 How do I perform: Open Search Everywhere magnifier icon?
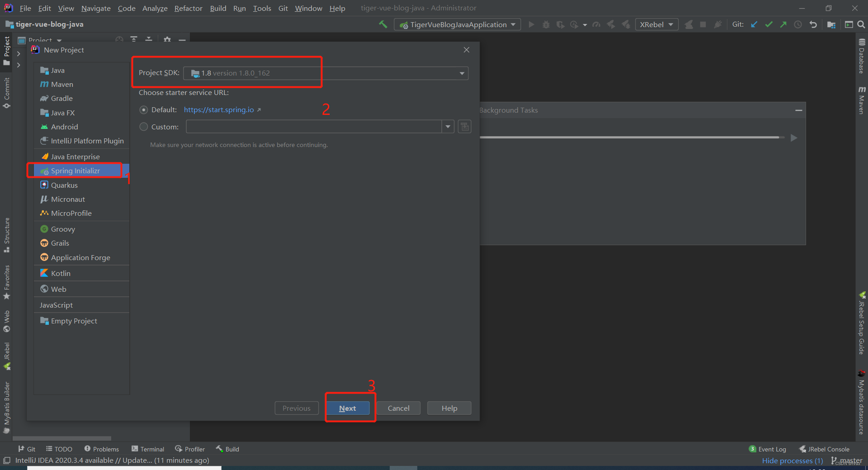(x=861, y=24)
